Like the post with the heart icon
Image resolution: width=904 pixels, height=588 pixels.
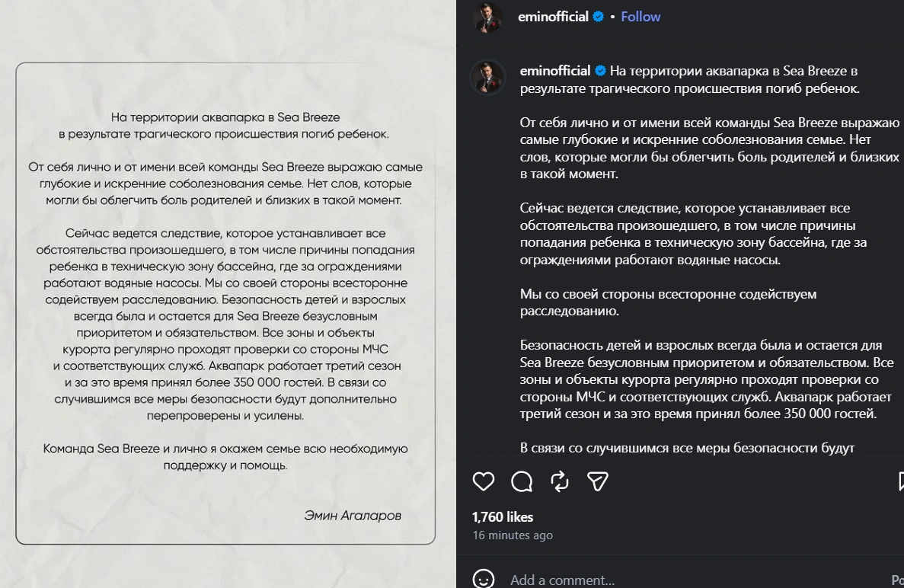[483, 481]
